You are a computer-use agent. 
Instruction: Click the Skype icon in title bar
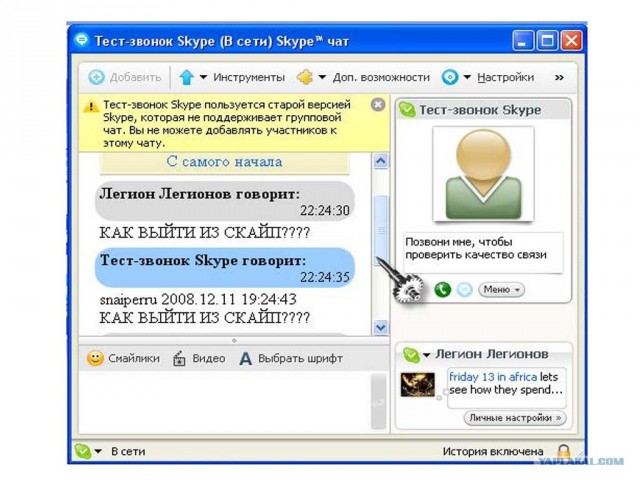(x=82, y=40)
